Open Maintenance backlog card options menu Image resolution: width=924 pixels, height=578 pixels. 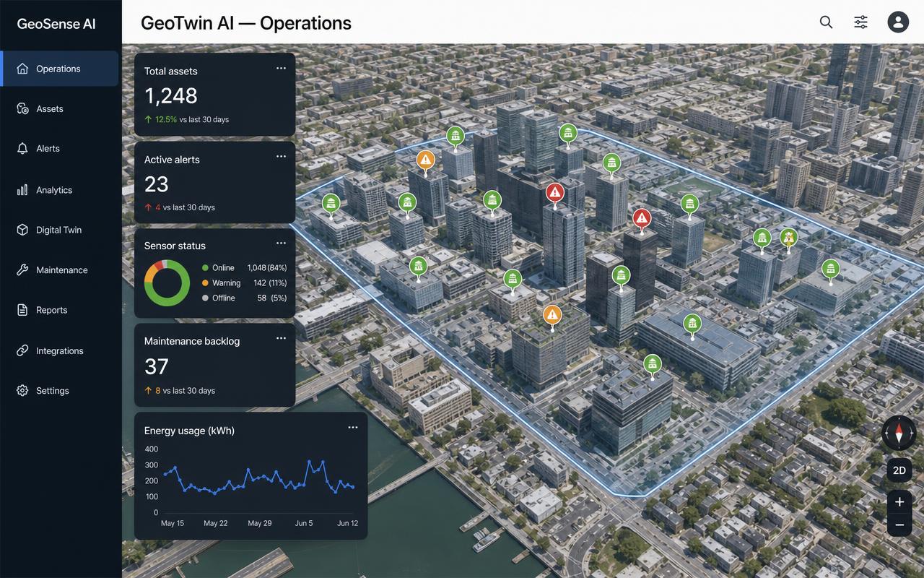pyautogui.click(x=281, y=338)
